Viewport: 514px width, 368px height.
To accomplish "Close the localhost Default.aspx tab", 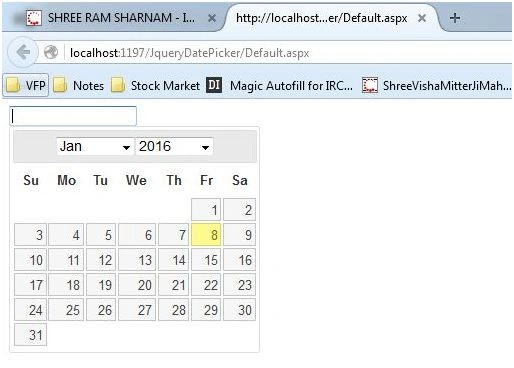I will [x=422, y=18].
